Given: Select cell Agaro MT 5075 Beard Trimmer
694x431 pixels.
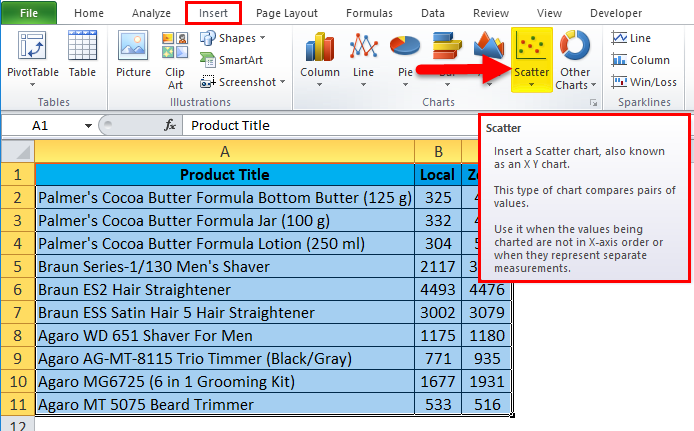Looking at the screenshot, I should pos(225,405).
